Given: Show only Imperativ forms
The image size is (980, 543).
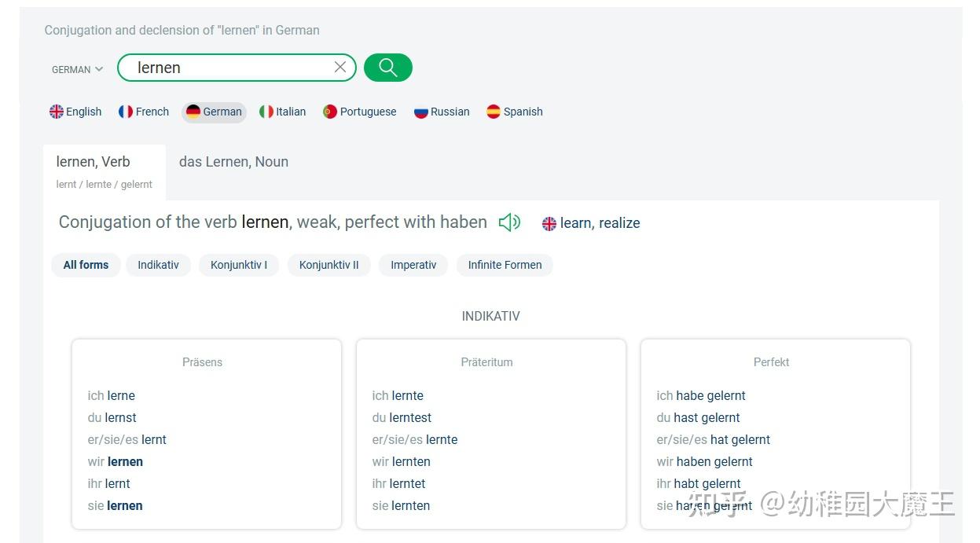Looking at the screenshot, I should [413, 265].
